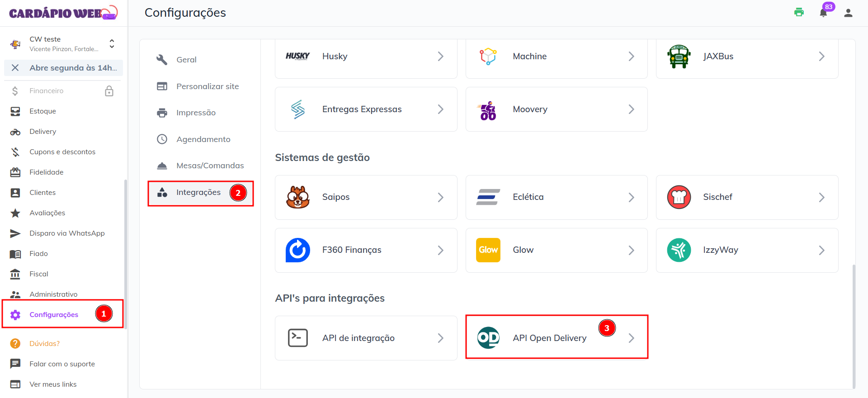Viewport: 868px width, 398px height.
Task: Click the Cardápio Web logo
Action: pyautogui.click(x=63, y=13)
